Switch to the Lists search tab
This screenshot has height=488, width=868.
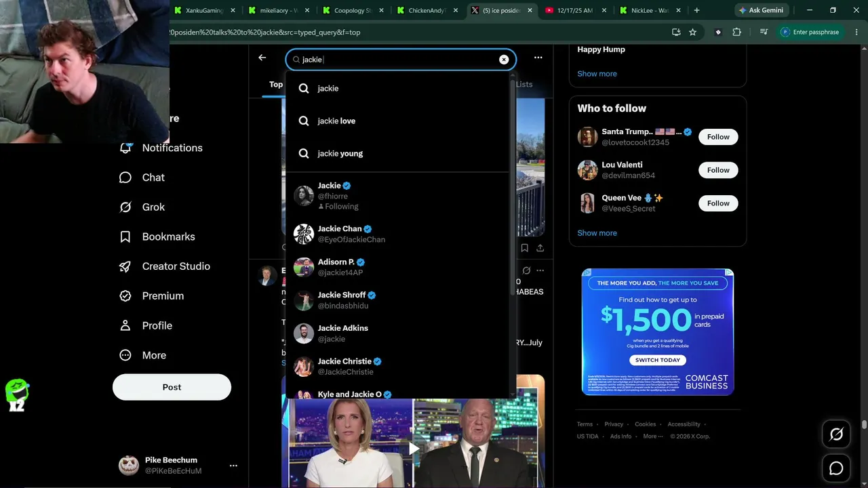coord(524,85)
